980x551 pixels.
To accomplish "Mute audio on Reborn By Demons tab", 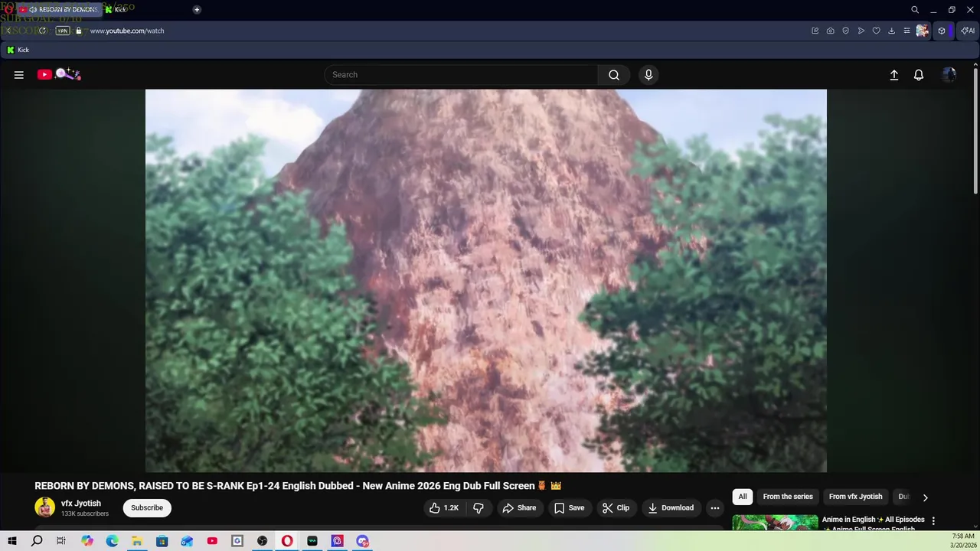I will (33, 10).
